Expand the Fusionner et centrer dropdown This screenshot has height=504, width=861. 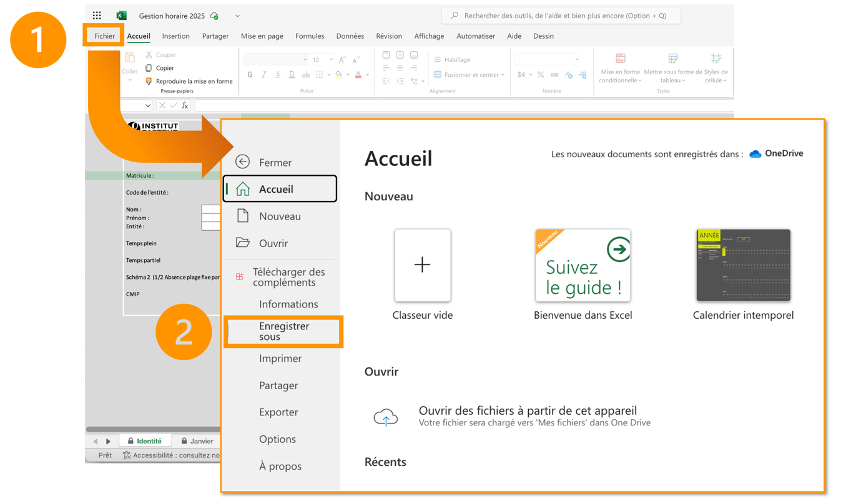(x=503, y=75)
